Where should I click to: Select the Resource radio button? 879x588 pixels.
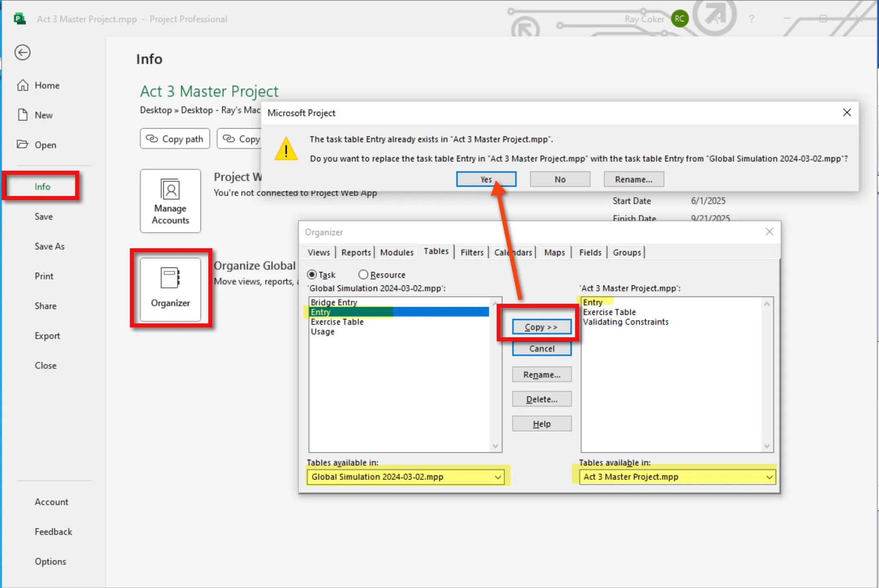pos(382,275)
